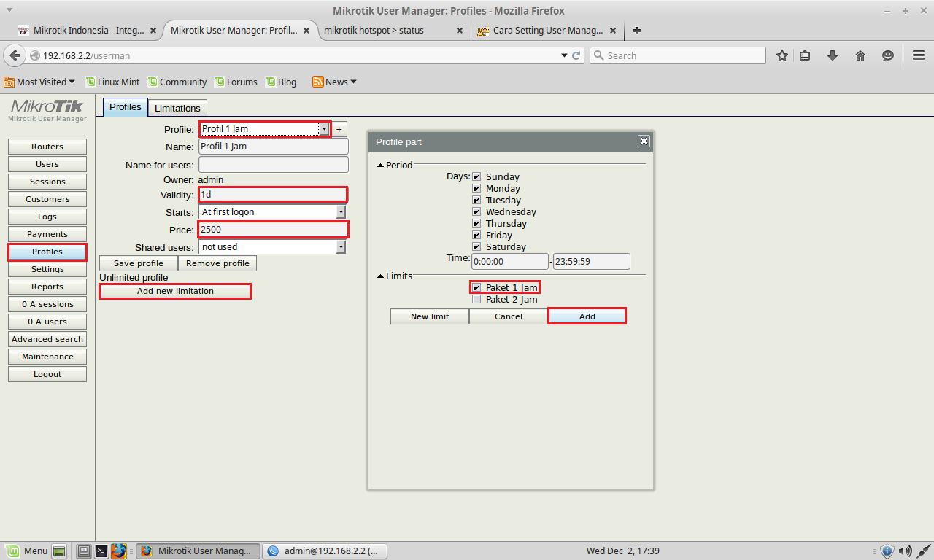Go back with the browser back arrow
Viewport: 934px width, 560px height.
coord(15,55)
